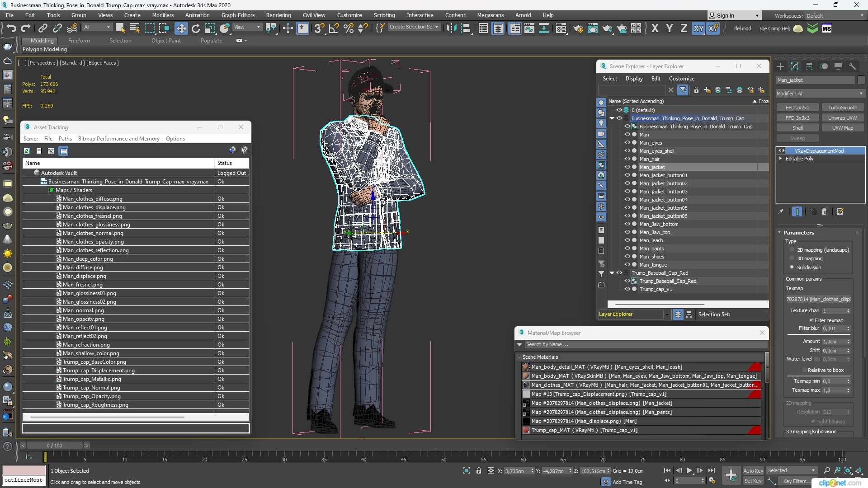This screenshot has width=868, height=488.
Task: Hide the Trump_cap_v1 object eye icon
Action: click(x=627, y=289)
